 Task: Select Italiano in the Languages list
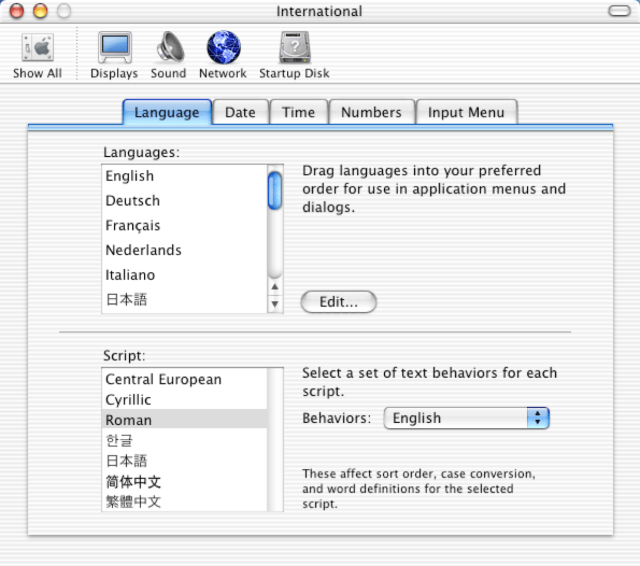pyautogui.click(x=184, y=275)
